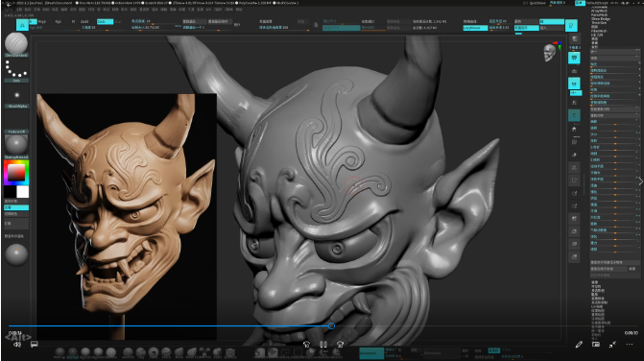Open mini player view
Screen dimensions: 644x361
pyautogui.click(x=596, y=344)
